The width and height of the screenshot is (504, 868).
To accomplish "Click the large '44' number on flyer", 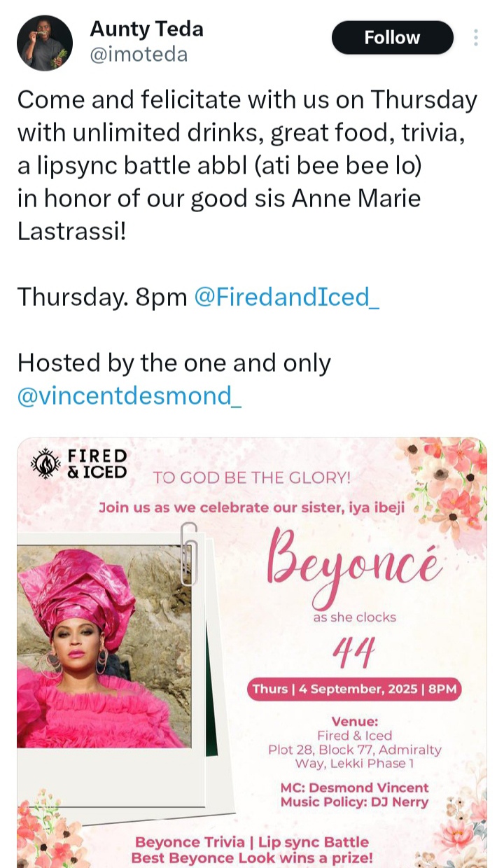I will [354, 654].
